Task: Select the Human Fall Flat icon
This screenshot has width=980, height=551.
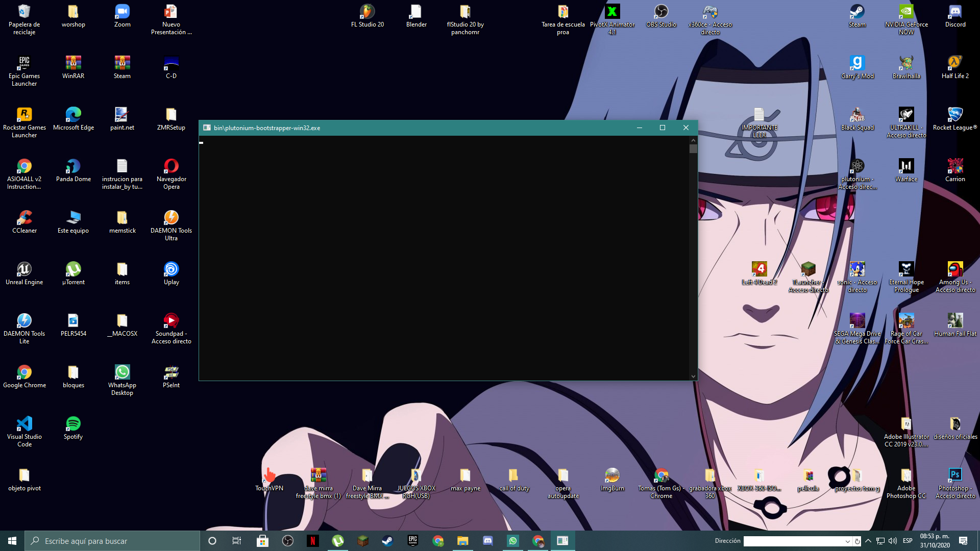Action: [x=955, y=324]
